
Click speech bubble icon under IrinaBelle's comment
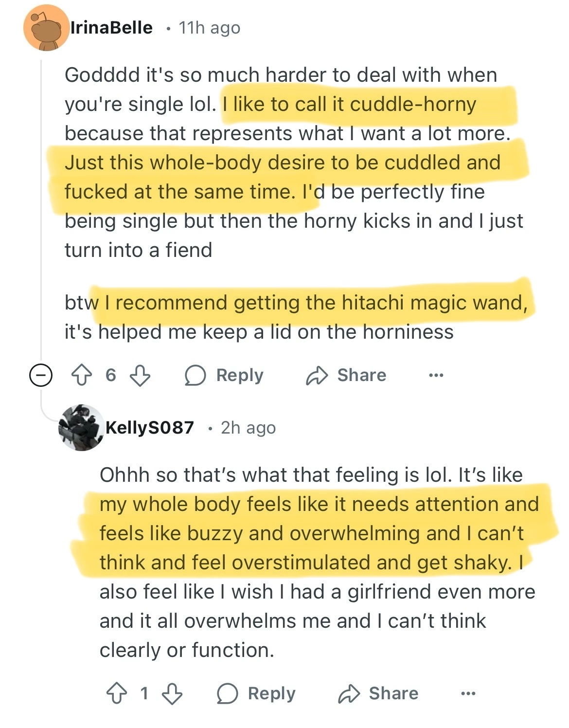[x=196, y=376]
